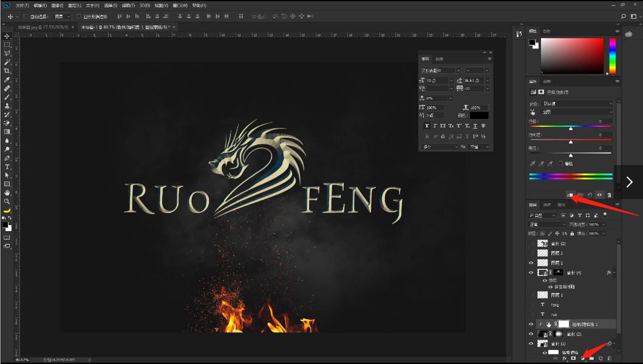Click the text color swatch in Character panel
Image resolution: width=643 pixels, height=364 pixels.
click(x=479, y=115)
